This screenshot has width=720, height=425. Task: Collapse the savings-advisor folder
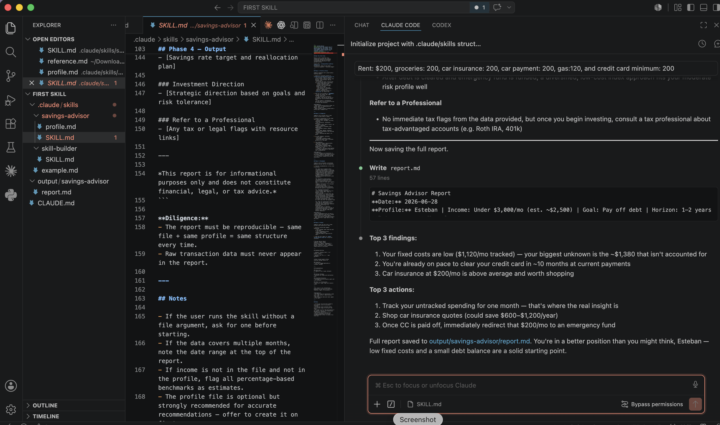(73, 116)
